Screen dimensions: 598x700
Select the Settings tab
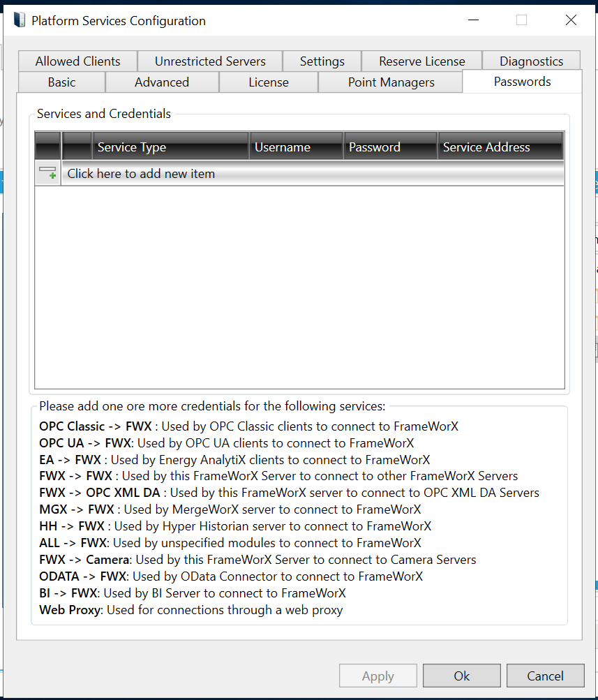click(322, 61)
